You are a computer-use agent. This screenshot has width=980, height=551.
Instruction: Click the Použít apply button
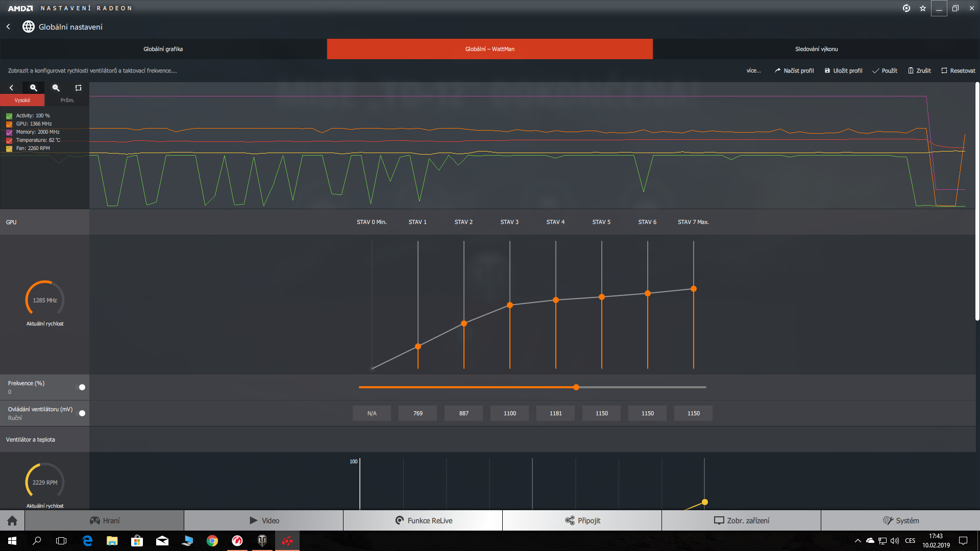tap(885, 70)
